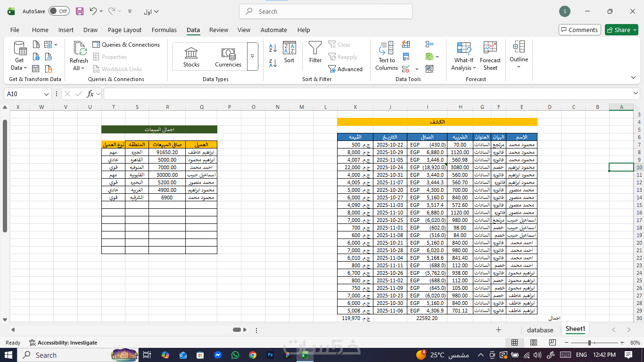Viewport: 644px width, 362px height.
Task: Click the From Text/CSV icon
Action: coord(36,45)
